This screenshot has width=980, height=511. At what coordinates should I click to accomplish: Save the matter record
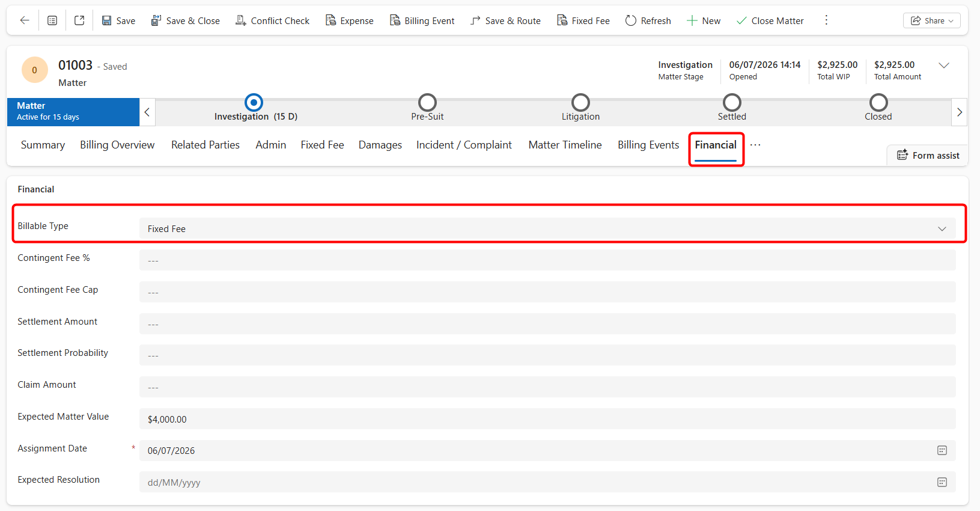(x=118, y=20)
